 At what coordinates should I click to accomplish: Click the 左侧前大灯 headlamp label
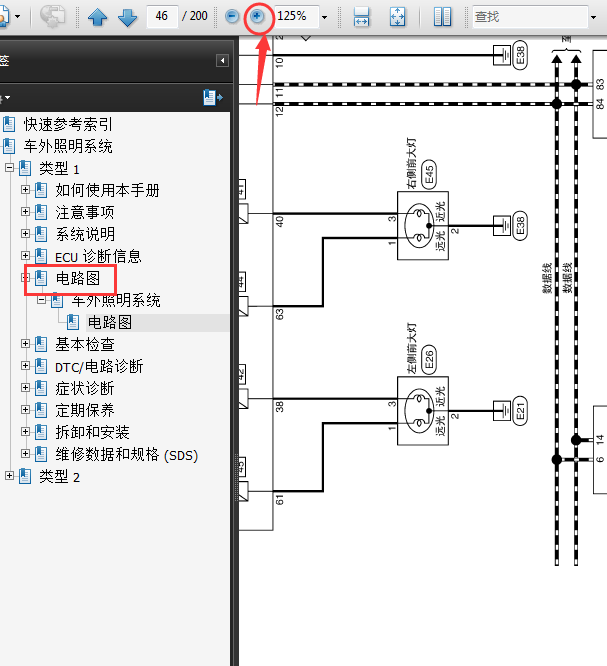coord(411,349)
